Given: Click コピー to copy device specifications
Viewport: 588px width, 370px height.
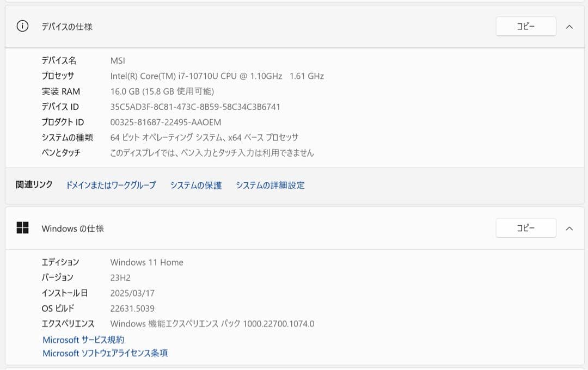Looking at the screenshot, I should (525, 26).
